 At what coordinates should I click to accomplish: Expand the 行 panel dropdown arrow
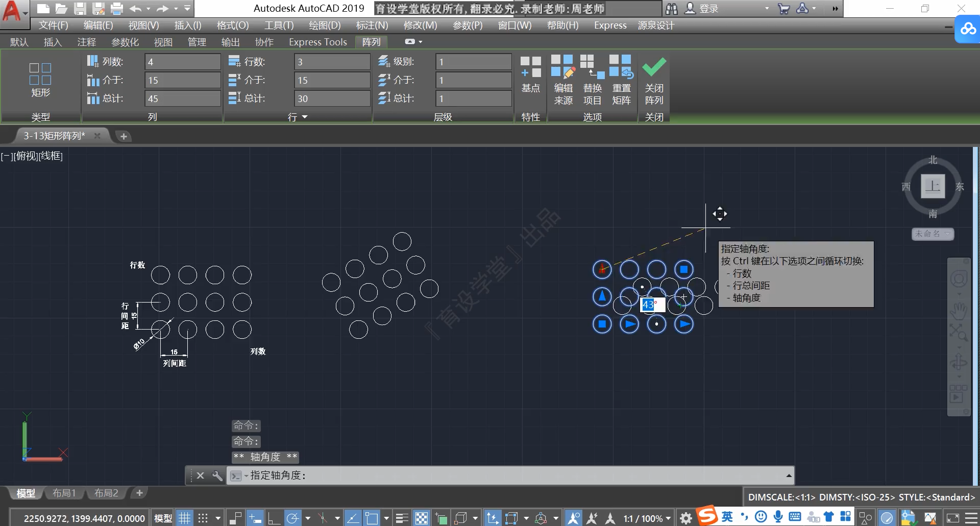305,117
